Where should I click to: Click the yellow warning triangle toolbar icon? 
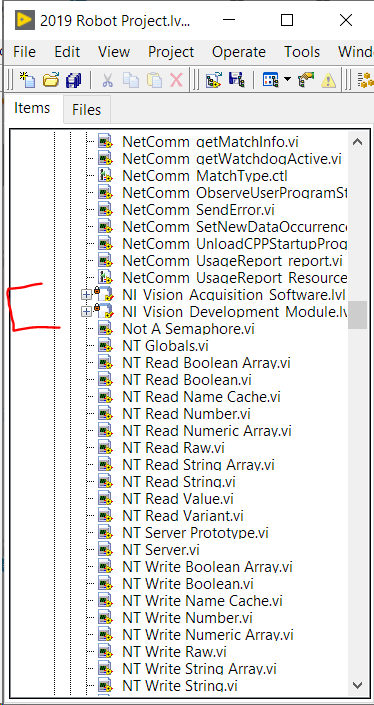point(329,81)
